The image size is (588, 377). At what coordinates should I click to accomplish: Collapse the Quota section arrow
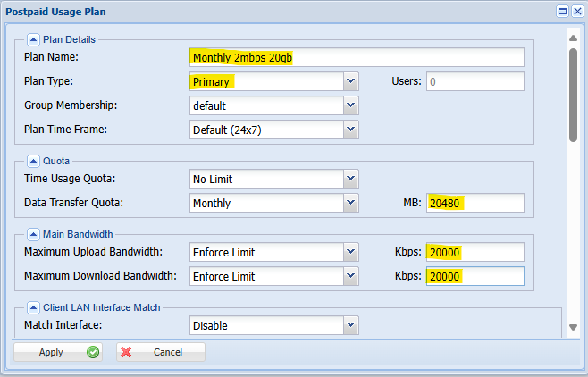point(33,161)
